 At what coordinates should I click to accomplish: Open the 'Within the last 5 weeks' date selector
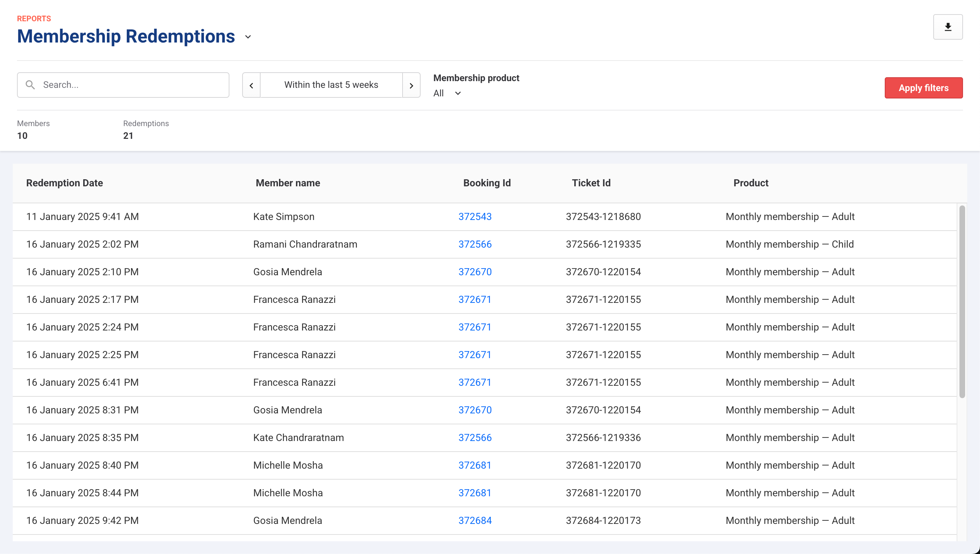331,85
